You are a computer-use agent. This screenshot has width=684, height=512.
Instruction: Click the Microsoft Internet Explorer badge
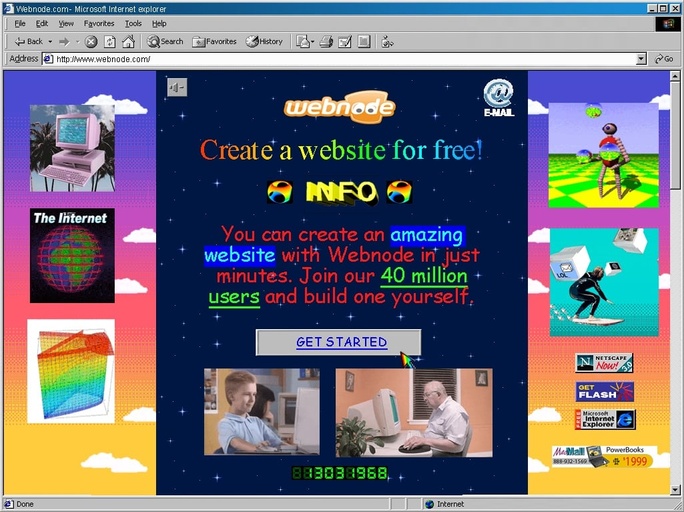click(x=605, y=420)
